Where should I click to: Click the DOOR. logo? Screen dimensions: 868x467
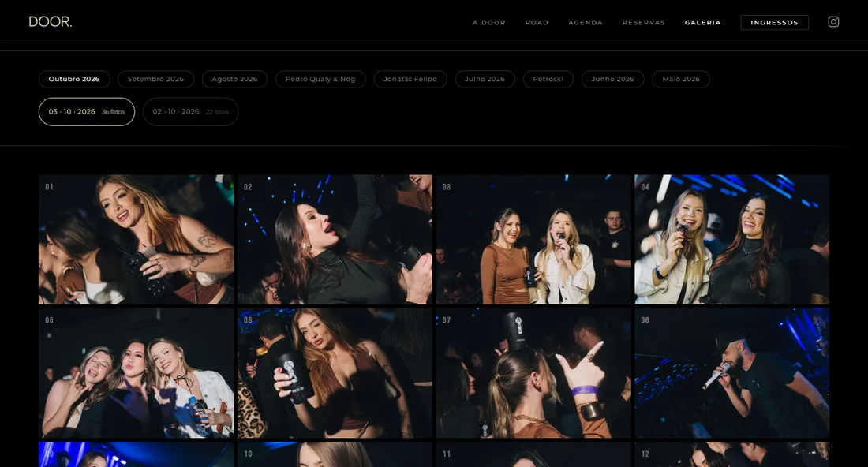click(51, 22)
